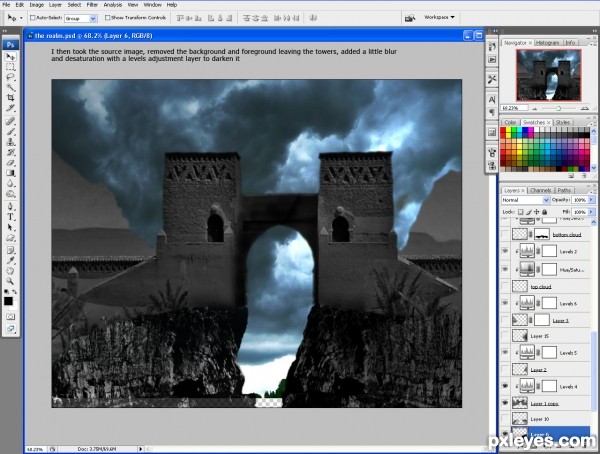Open the Opacity slider arrow
Screen dimensions: 600x454
pos(592,200)
